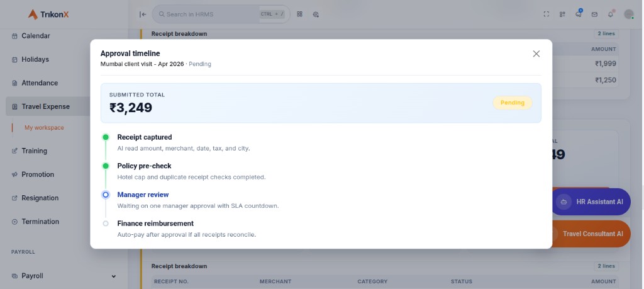The width and height of the screenshot is (644, 289).
Task: Open Attendance in the sidebar
Action: point(40,82)
